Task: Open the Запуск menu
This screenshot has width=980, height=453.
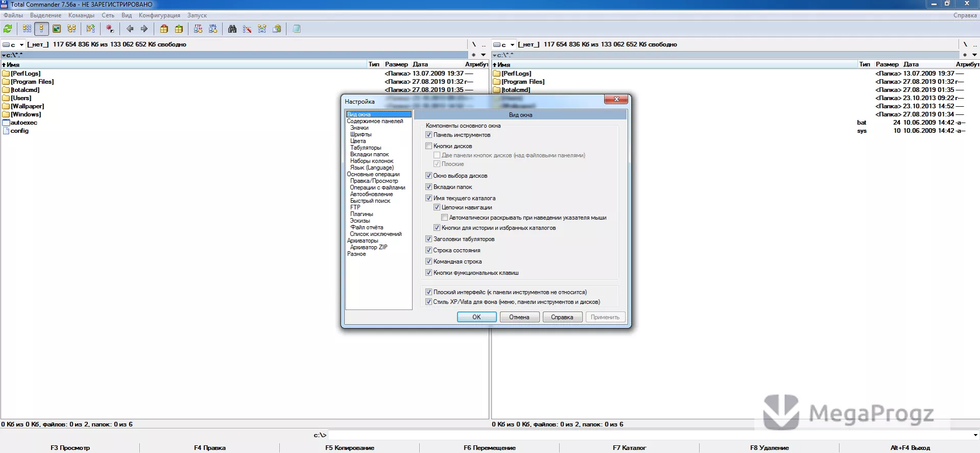Action: click(x=197, y=15)
